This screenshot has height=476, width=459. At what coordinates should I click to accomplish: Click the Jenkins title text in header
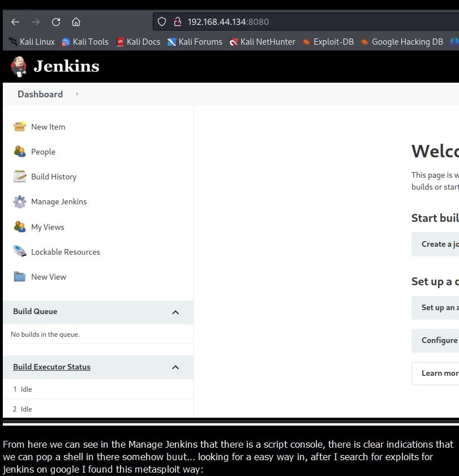(x=66, y=66)
